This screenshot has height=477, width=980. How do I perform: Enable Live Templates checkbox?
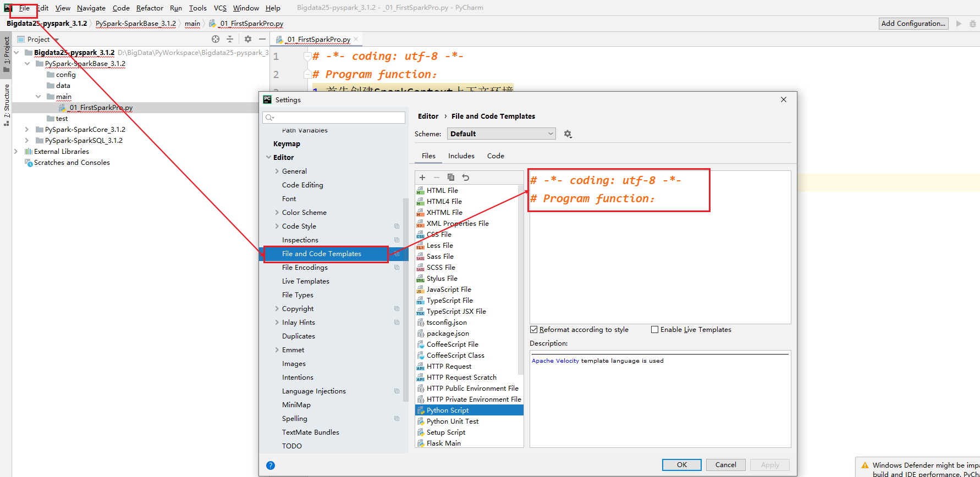pyautogui.click(x=654, y=330)
